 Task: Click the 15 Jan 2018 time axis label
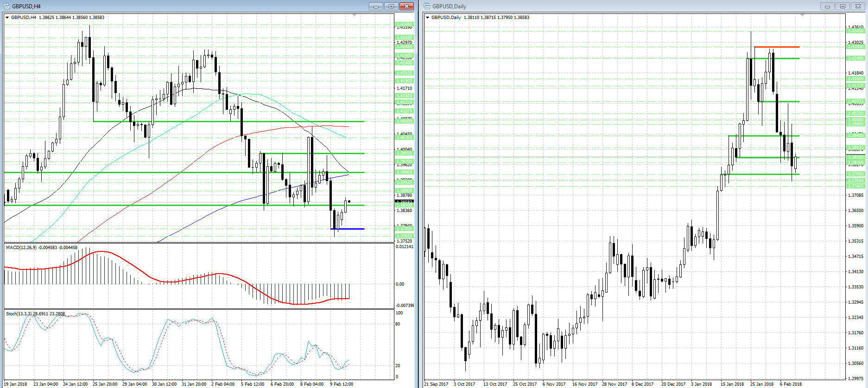(x=732, y=384)
